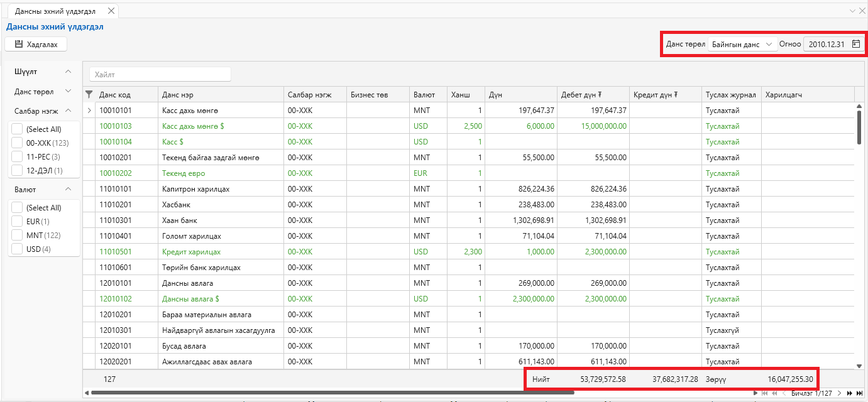The image size is (868, 402).
Task: Check the MNT currency filter checkbox
Action: (17, 235)
